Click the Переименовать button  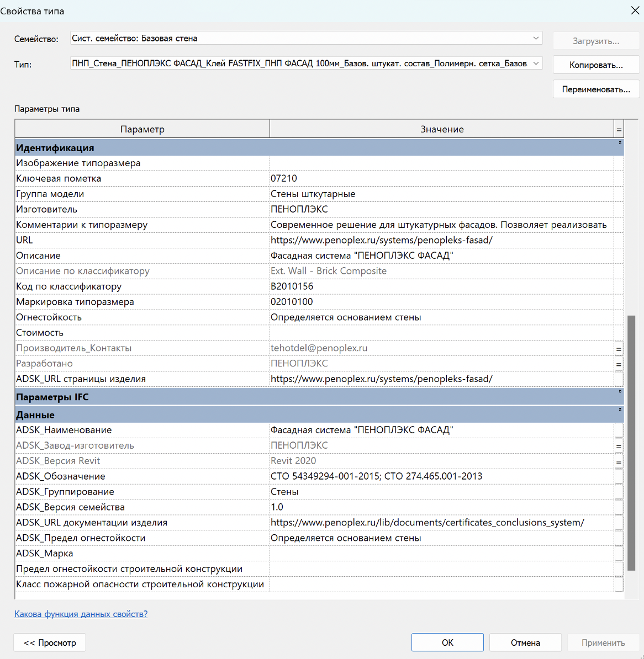pyautogui.click(x=596, y=89)
